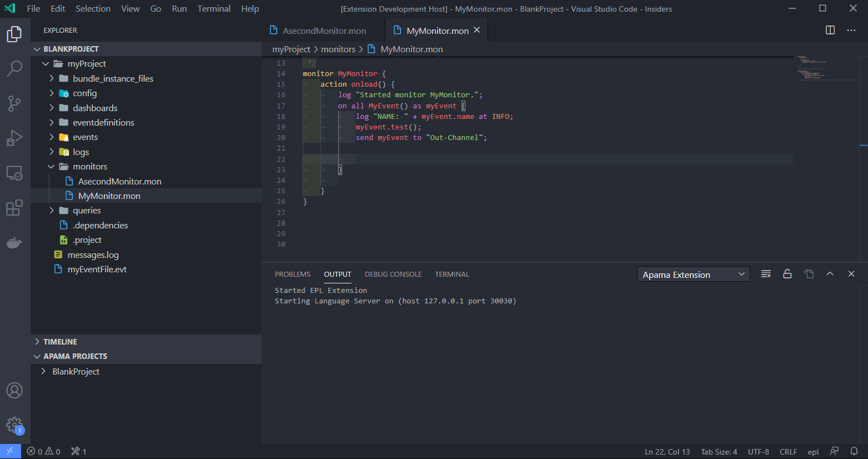
Task: Open myEventFile.evt in the explorer
Action: [x=146, y=269]
